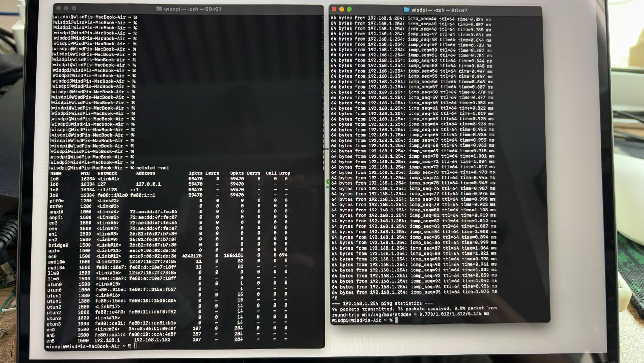
Task: Close the right terminal with red button
Action: [x=334, y=10]
